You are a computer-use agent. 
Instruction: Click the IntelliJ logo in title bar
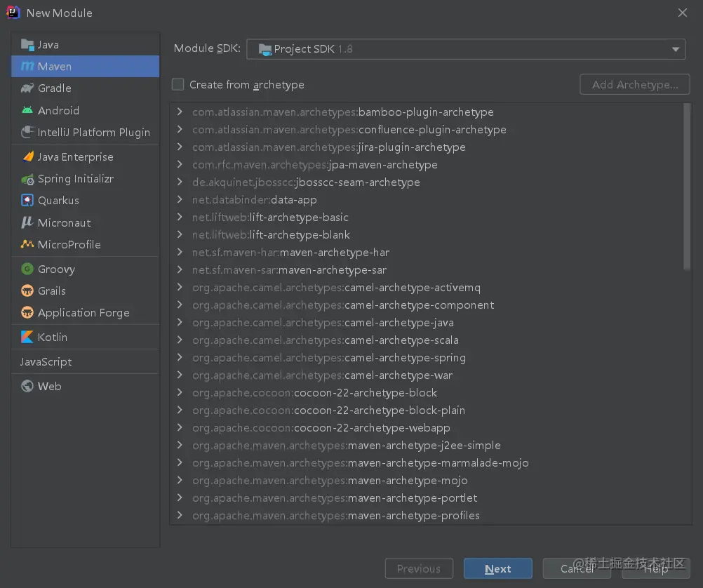(13, 13)
